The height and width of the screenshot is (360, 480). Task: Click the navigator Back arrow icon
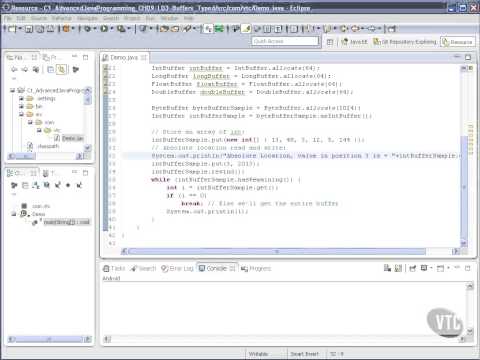point(14,69)
